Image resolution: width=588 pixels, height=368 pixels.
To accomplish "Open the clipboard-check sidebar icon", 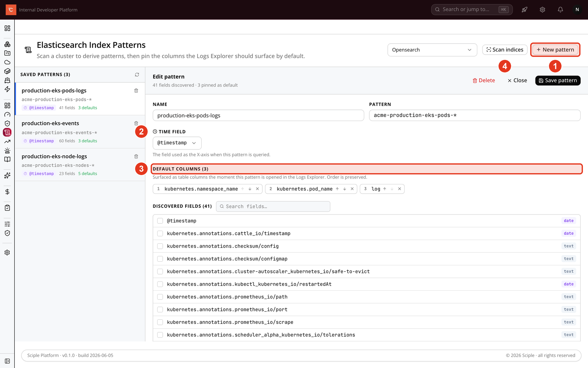I will (7, 208).
